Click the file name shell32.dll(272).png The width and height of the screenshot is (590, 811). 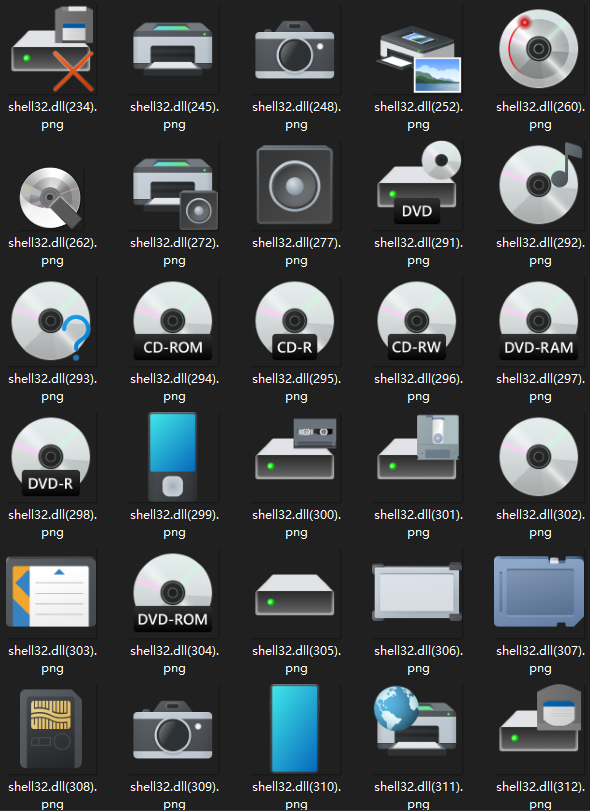(x=175, y=251)
